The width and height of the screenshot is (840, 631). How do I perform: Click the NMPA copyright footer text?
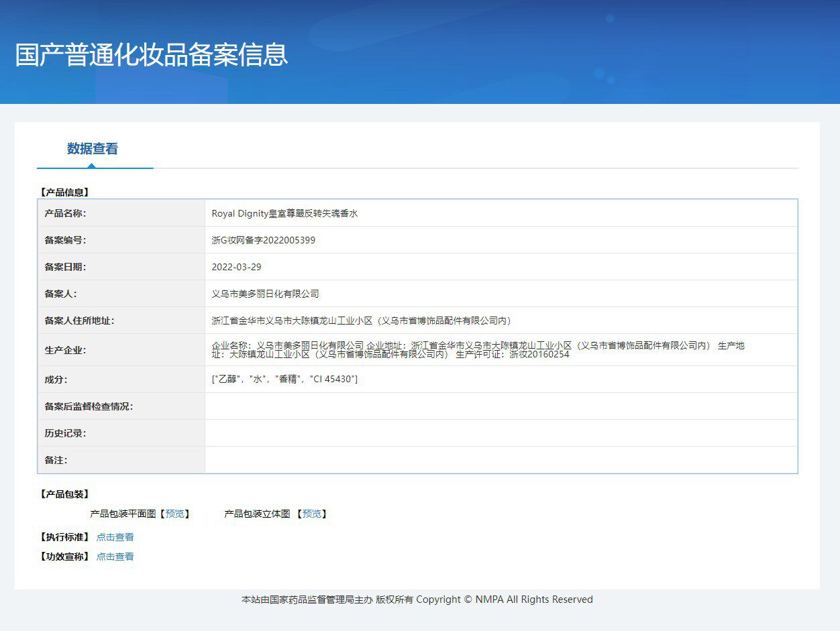tap(417, 599)
